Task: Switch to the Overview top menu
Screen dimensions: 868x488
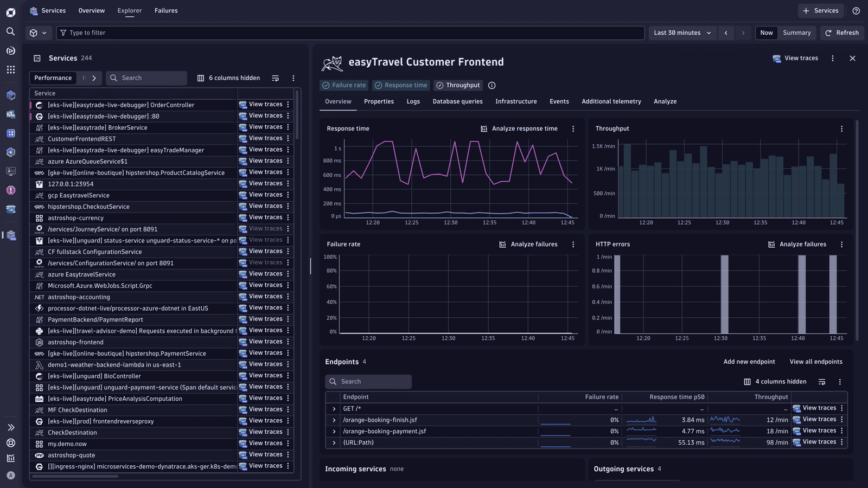Action: pos(91,11)
